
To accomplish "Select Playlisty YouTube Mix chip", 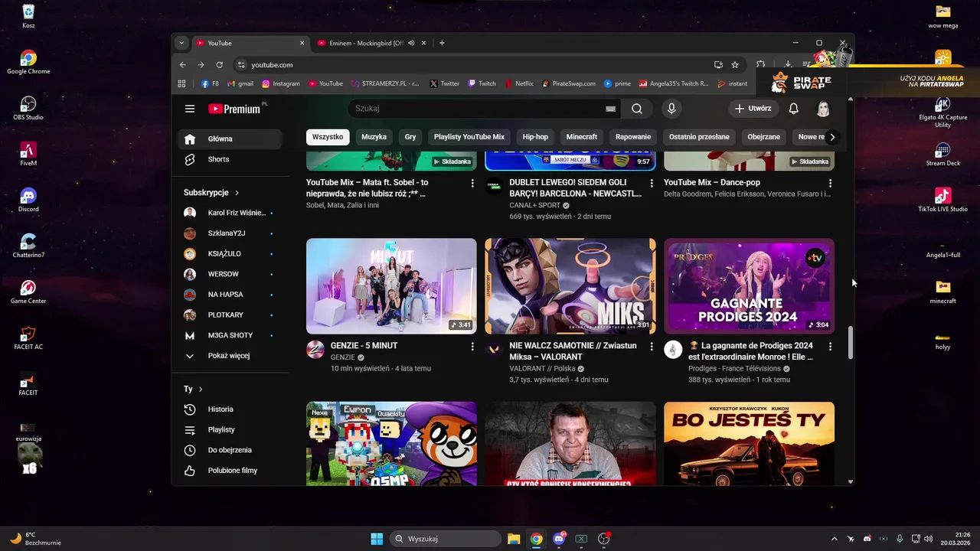I will (469, 137).
